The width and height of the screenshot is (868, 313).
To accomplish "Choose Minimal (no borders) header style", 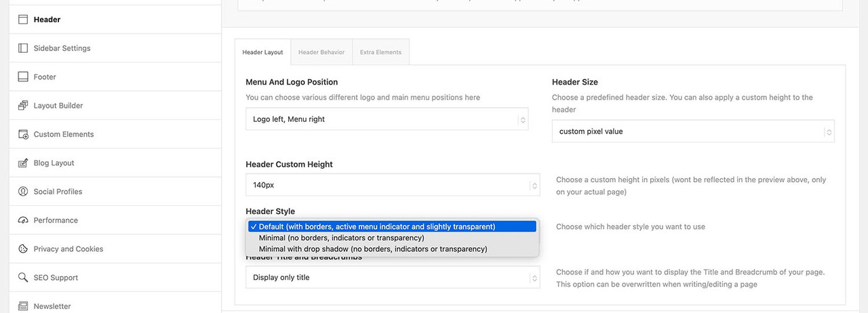I will (x=392, y=238).
